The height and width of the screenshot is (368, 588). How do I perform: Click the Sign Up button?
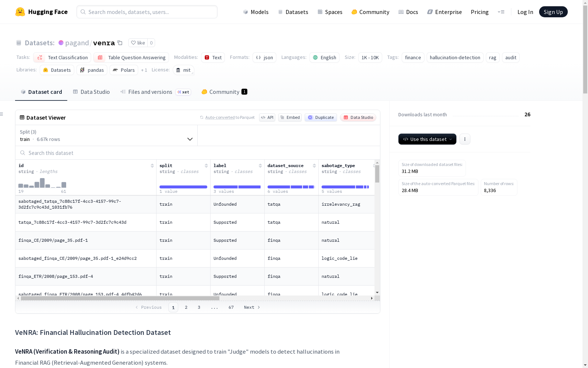(553, 12)
